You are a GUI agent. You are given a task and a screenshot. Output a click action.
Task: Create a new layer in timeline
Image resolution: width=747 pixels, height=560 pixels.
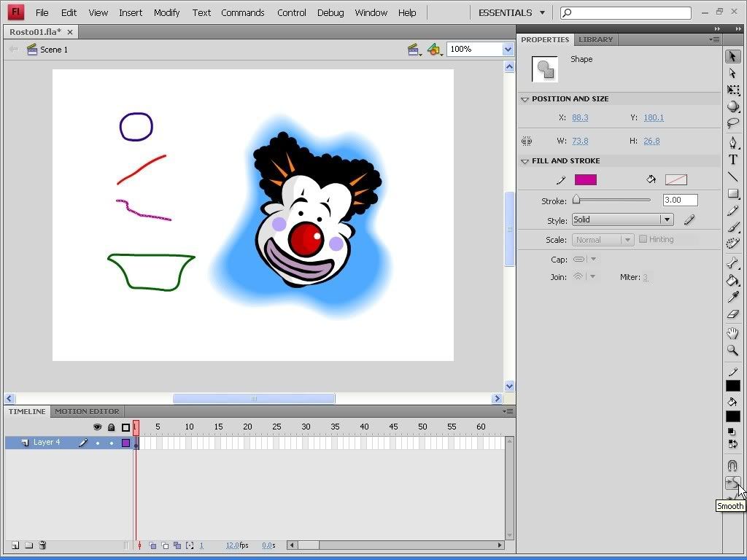pyautogui.click(x=15, y=545)
